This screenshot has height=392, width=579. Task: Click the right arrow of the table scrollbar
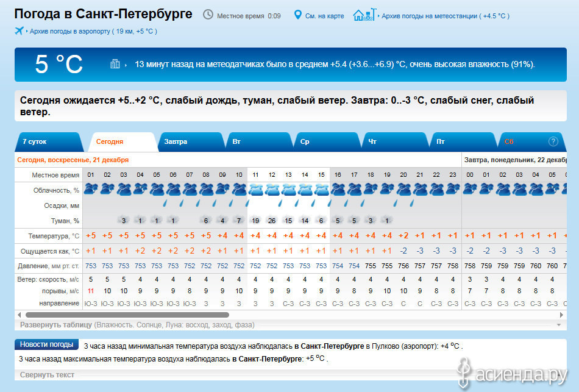coord(562,315)
